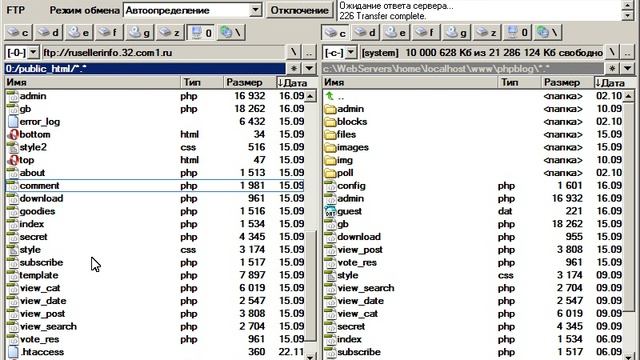
Task: Select poll folder in right panel
Action: coord(473,173)
